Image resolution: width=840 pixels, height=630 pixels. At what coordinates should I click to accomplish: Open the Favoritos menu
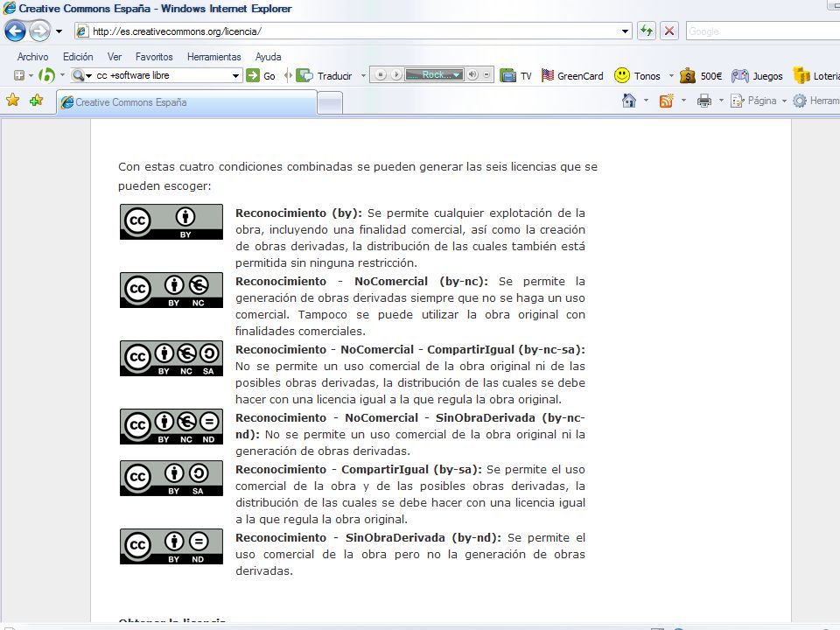[x=154, y=56]
